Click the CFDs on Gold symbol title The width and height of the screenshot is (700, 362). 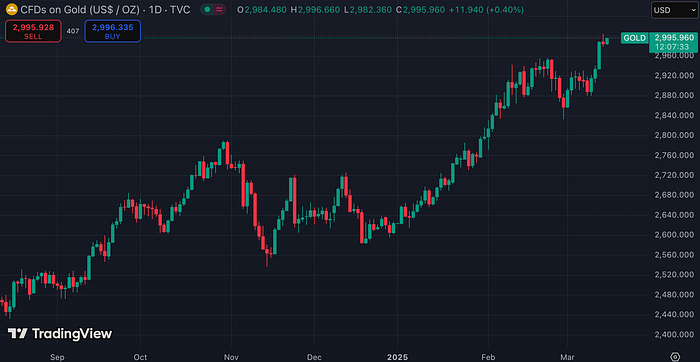point(80,9)
